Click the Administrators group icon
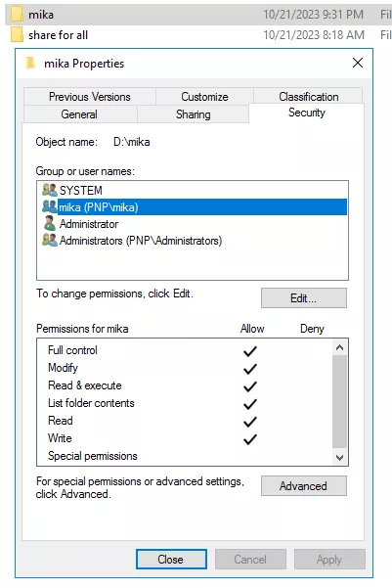The height and width of the screenshot is (588, 392). click(50, 240)
